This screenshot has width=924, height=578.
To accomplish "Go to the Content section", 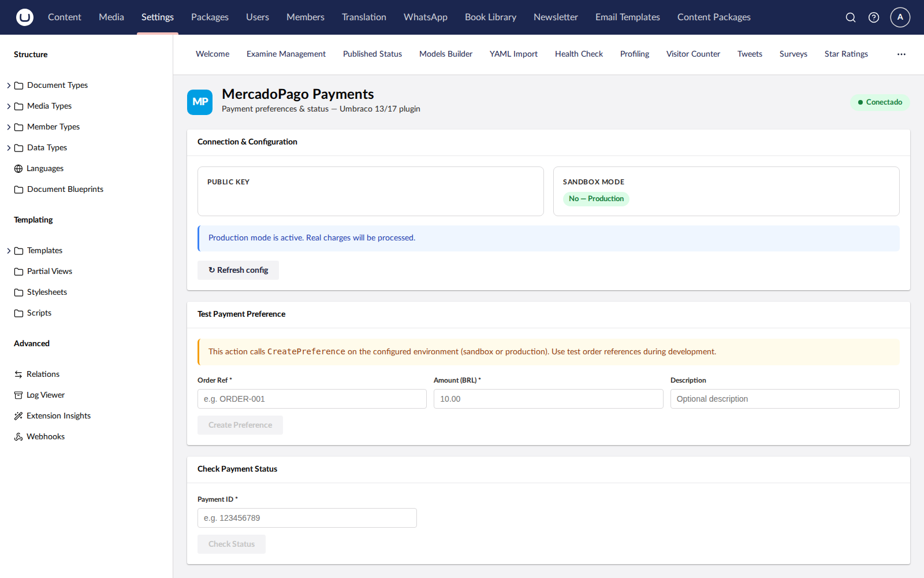I will (65, 17).
